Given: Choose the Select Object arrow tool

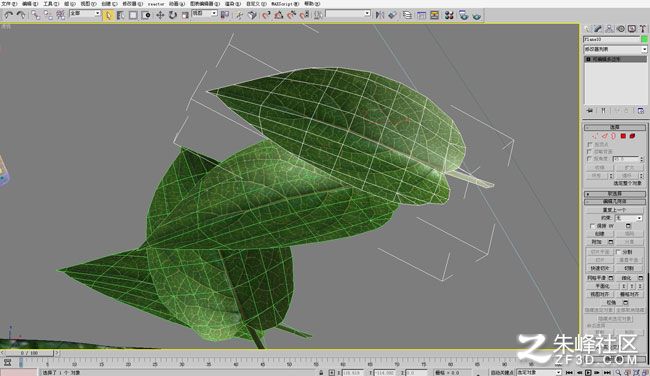Looking at the screenshot, I should (x=108, y=15).
